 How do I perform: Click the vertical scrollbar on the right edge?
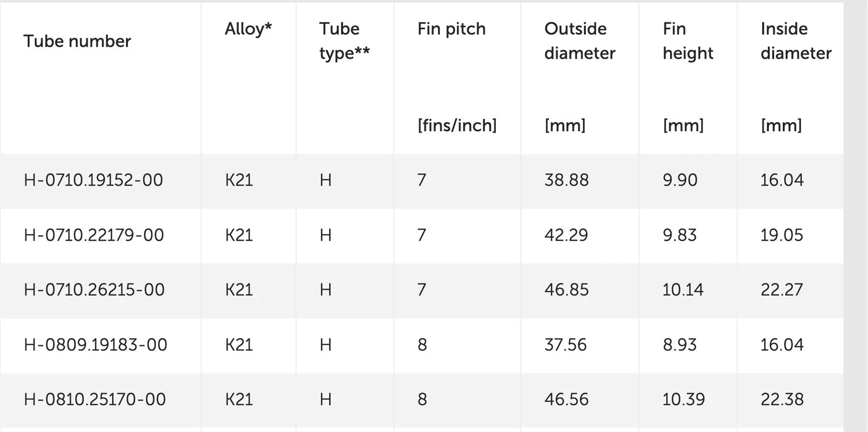(856, 217)
